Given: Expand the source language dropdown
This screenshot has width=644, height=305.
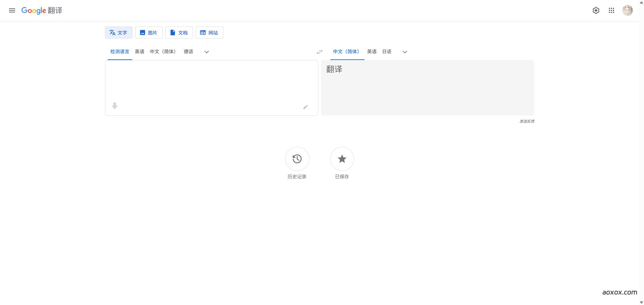Looking at the screenshot, I should (x=206, y=52).
